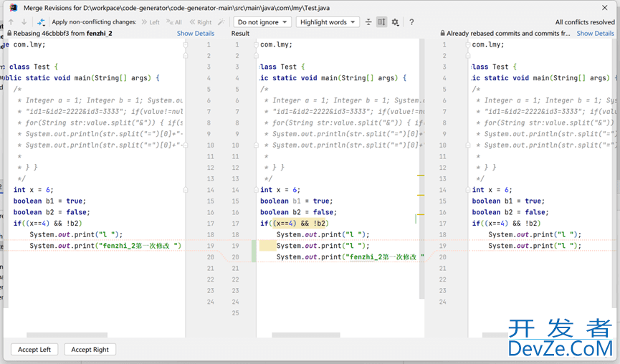The width and height of the screenshot is (620, 364).
Task: Open the 'Highlight words' dropdown
Action: click(x=328, y=22)
